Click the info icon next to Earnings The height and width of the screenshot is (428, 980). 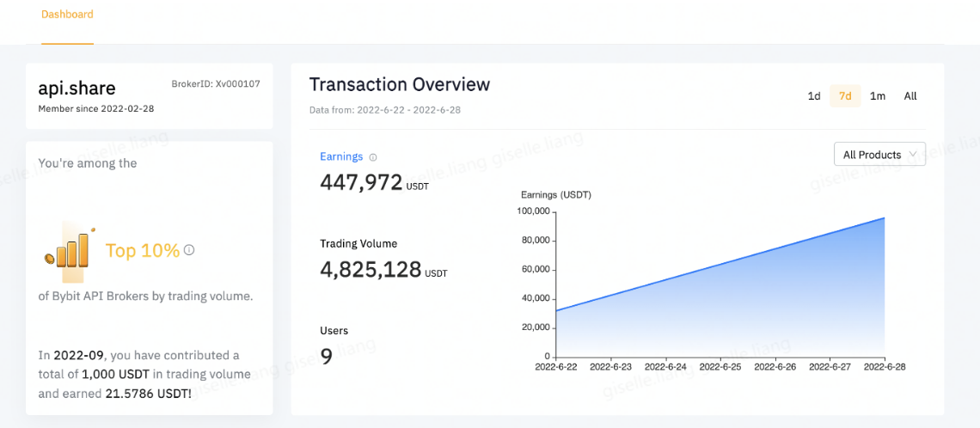click(x=373, y=157)
